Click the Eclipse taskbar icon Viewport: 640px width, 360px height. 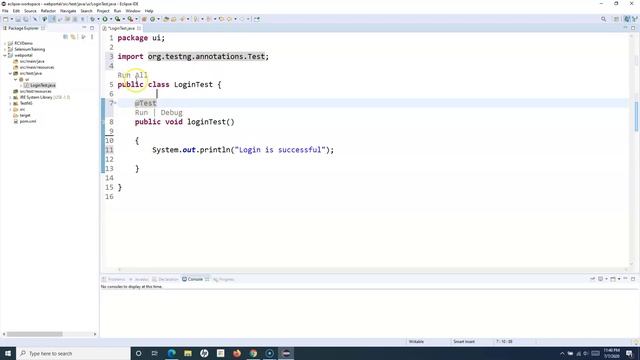(286, 353)
